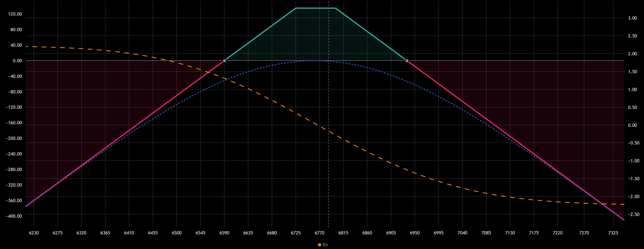Image resolution: width=644 pixels, height=249 pixels.
Task: Click the 7040 x-axis label
Action: tap(462, 233)
